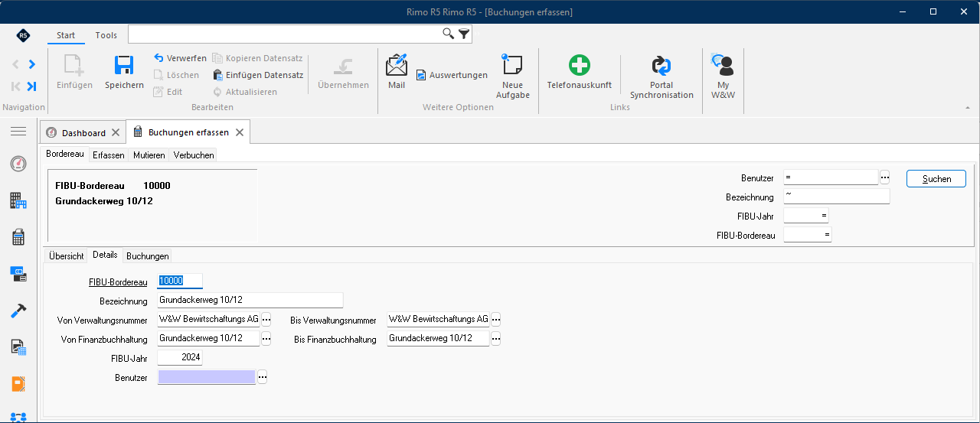Go to previous record arrow
Image resolution: width=980 pixels, height=423 pixels.
(x=16, y=64)
